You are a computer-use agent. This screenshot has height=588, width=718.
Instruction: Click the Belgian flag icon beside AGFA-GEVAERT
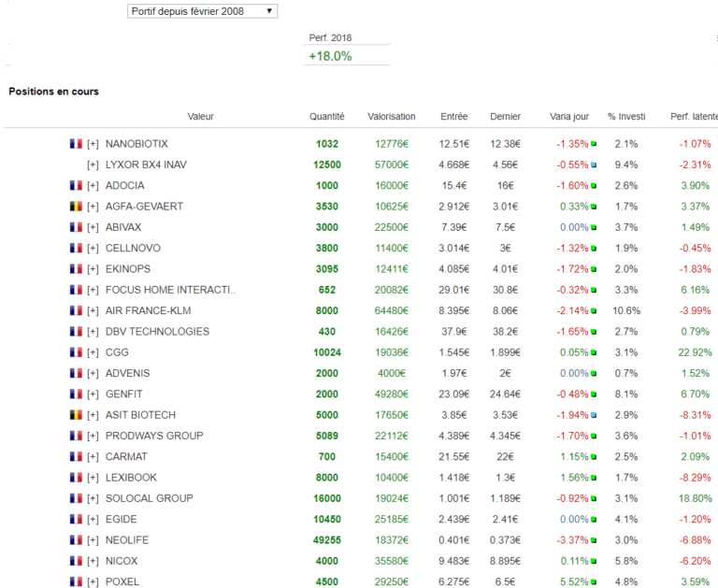76,207
